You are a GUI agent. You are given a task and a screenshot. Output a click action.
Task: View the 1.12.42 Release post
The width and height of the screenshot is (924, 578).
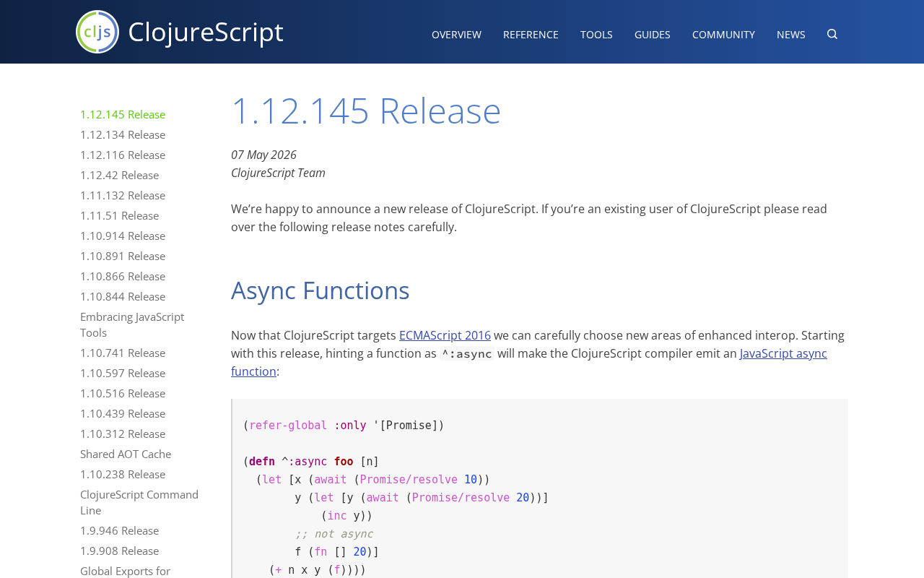(119, 175)
